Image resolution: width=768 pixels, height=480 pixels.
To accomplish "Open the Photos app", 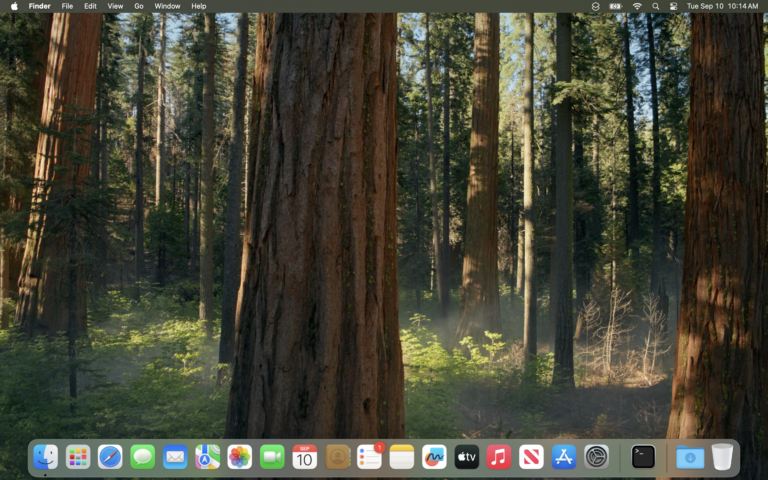I will tap(240, 457).
